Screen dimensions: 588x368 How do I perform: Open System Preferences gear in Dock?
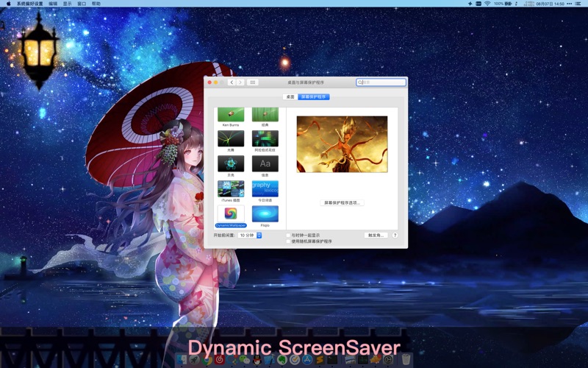388,360
